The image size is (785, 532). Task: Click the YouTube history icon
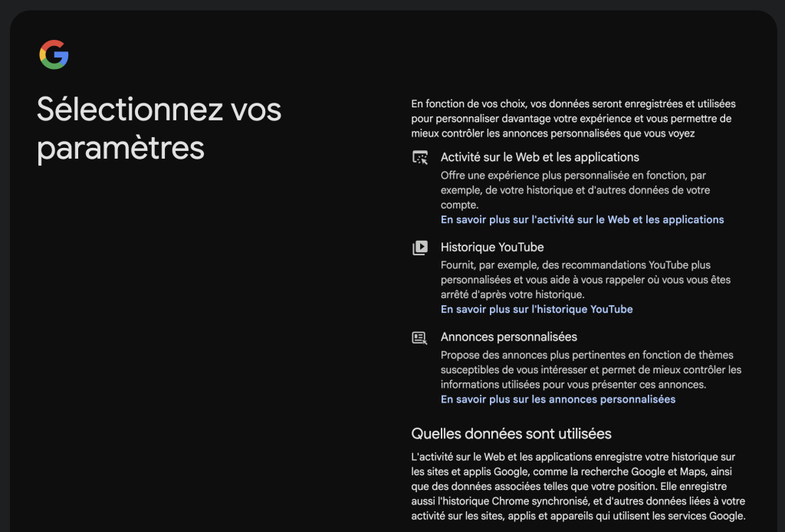tap(420, 248)
